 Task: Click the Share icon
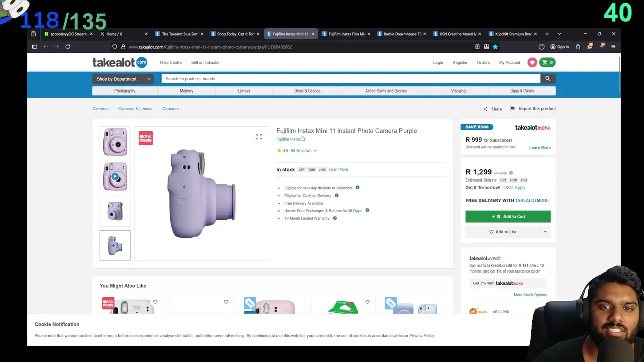tap(485, 109)
